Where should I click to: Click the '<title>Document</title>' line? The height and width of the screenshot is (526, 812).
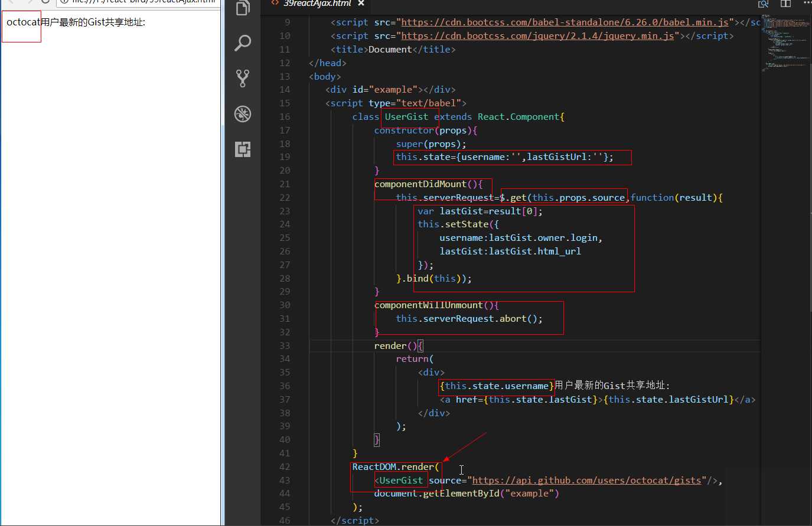[393, 50]
